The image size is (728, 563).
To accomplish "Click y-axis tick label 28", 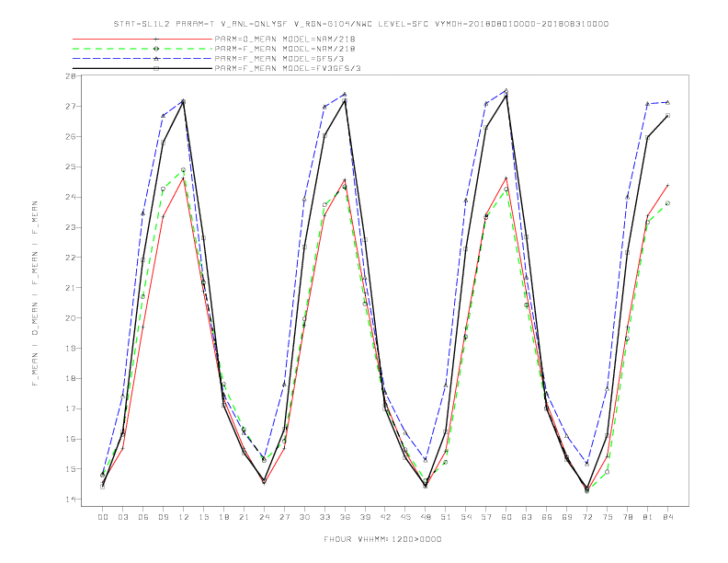I will [70, 76].
